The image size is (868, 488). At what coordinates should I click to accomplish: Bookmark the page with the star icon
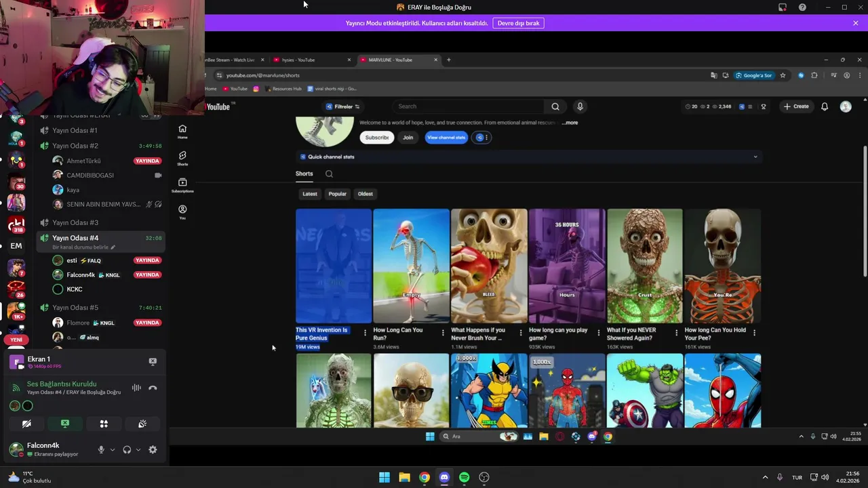[x=783, y=75]
